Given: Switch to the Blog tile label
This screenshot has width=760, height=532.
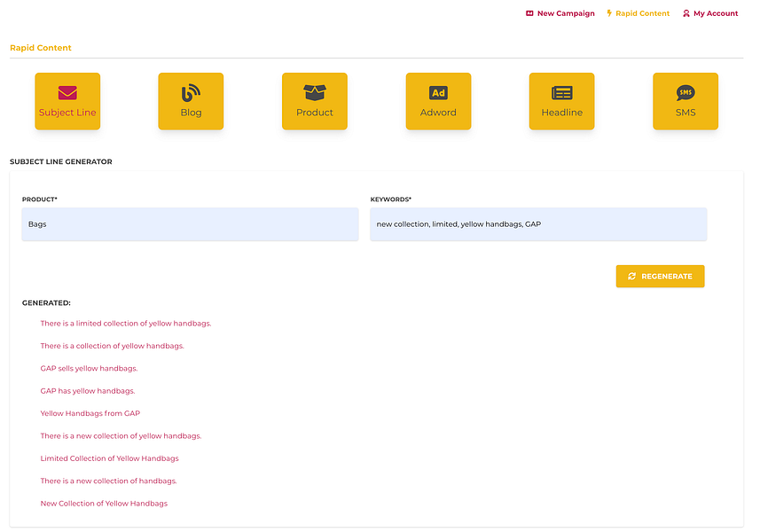Looking at the screenshot, I should click(x=191, y=113).
